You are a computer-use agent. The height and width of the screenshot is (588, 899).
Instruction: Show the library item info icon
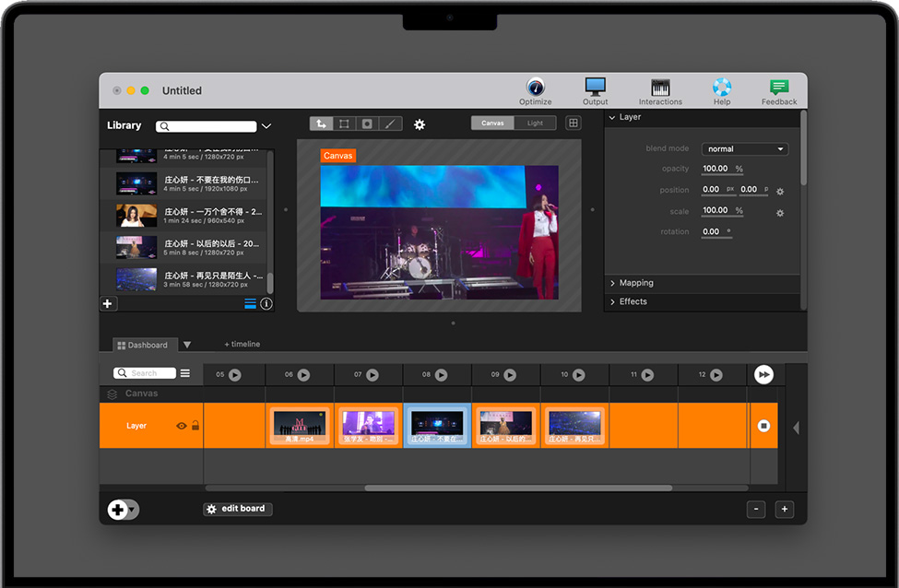[266, 303]
